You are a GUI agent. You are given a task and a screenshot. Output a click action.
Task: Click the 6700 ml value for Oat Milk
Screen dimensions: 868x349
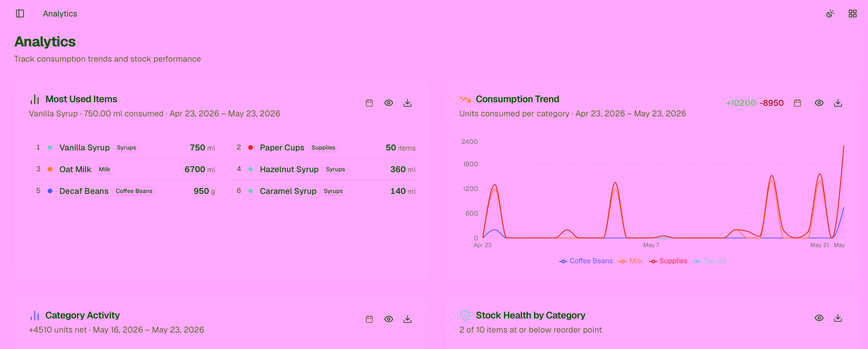coord(199,169)
